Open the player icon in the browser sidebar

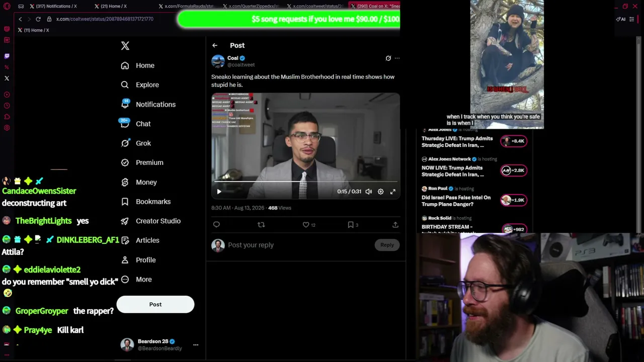click(x=7, y=95)
